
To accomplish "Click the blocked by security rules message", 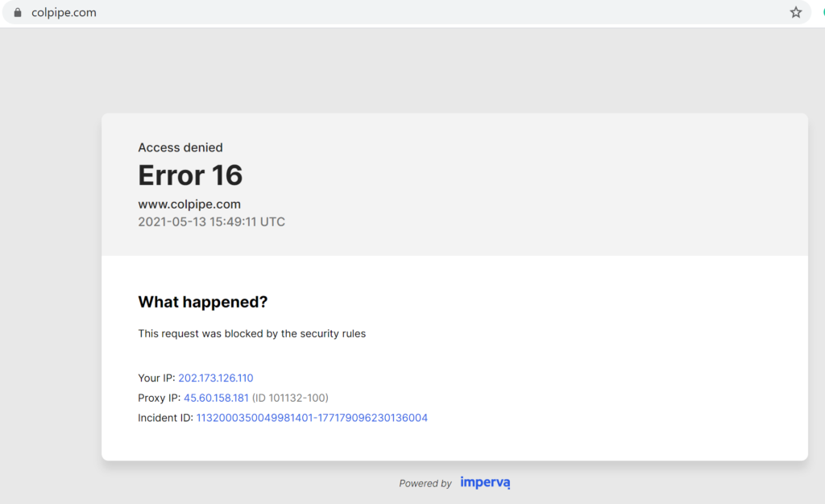I will (252, 333).
